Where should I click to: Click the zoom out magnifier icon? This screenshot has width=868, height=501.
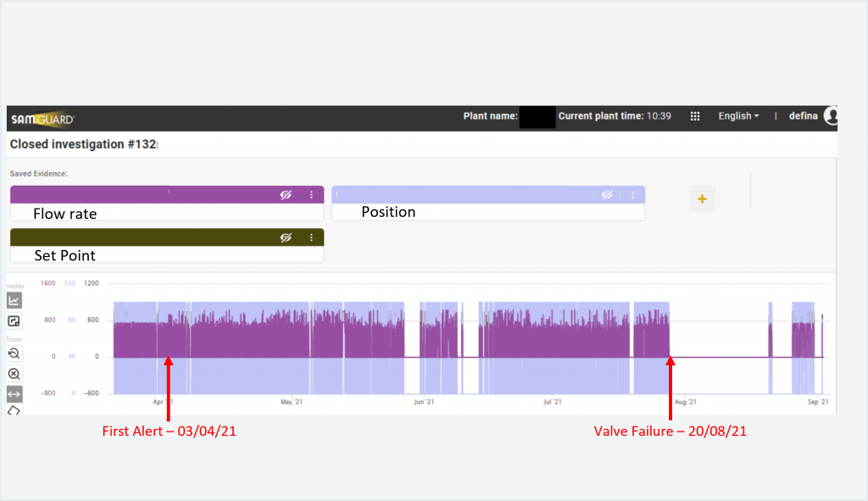click(x=14, y=374)
